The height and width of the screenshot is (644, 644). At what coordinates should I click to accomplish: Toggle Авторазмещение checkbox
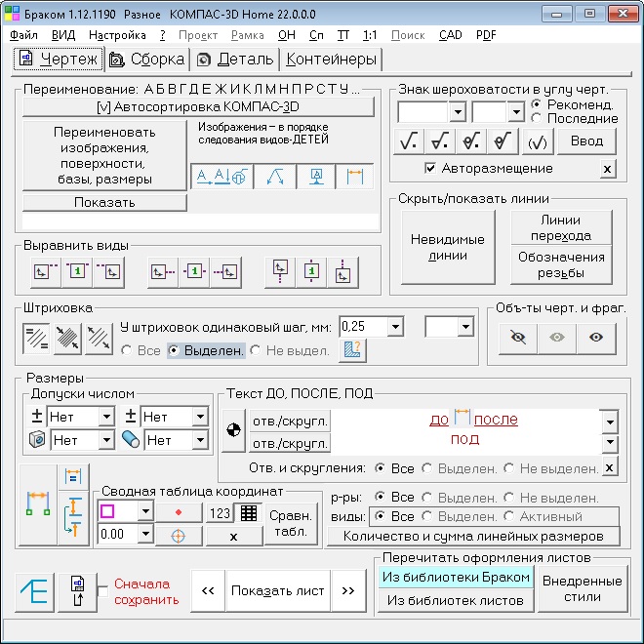click(430, 168)
